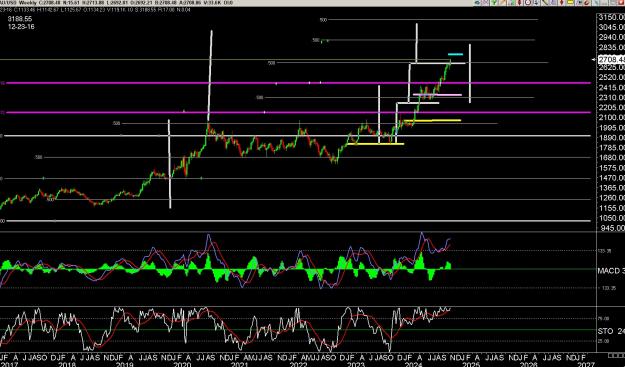Click the 3188.55 cursor value readout
The width and height of the screenshot is (625, 367).
pyautogui.click(x=20, y=19)
